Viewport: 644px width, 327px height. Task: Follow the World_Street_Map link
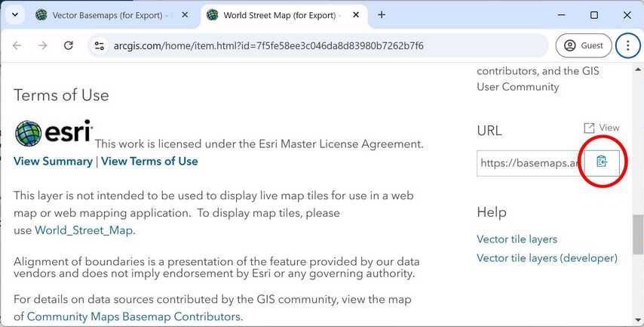[x=84, y=230]
